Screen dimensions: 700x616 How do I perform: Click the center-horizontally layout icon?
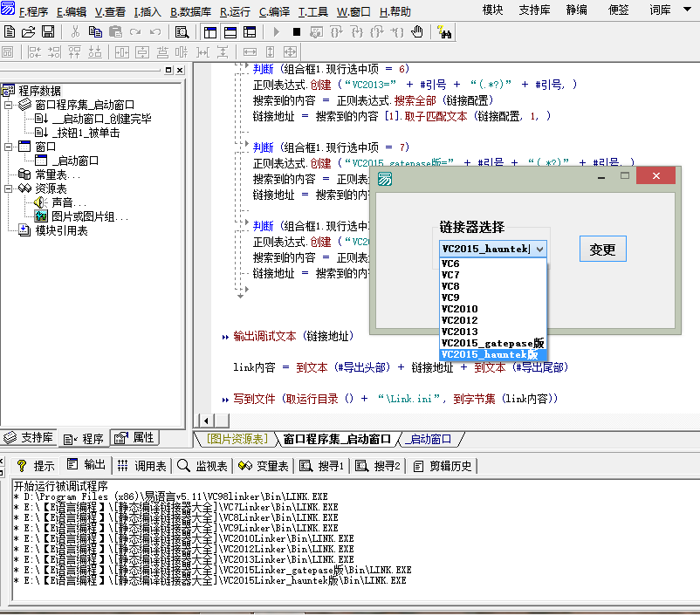click(122, 52)
